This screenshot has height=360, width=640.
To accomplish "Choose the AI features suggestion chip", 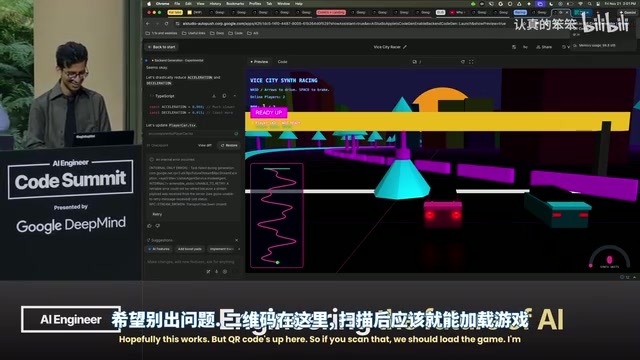I will tap(159, 249).
